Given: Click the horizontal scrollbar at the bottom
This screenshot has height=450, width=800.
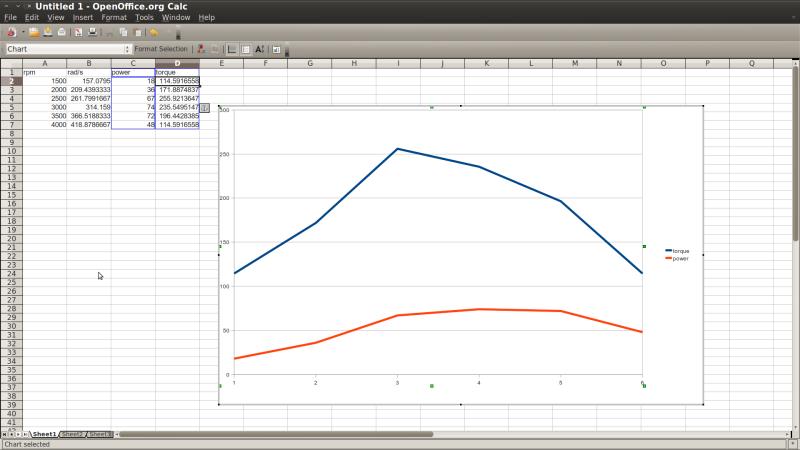Looking at the screenshot, I should tap(275, 435).
